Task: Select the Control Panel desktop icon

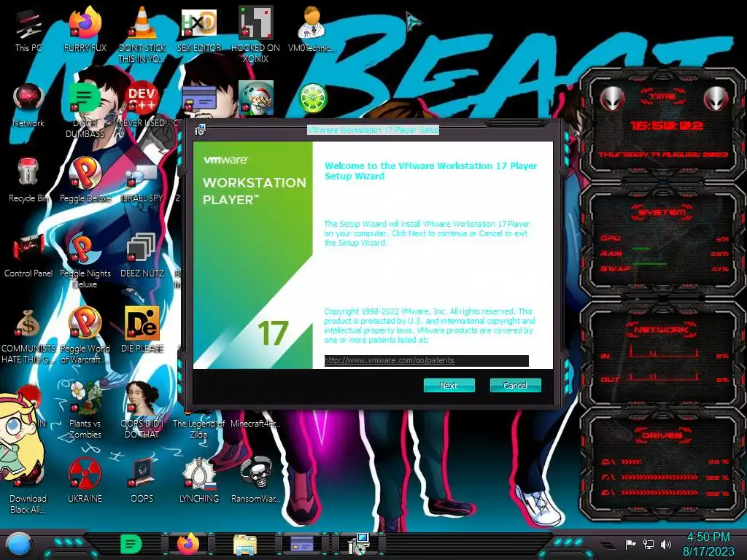Action: [x=28, y=255]
